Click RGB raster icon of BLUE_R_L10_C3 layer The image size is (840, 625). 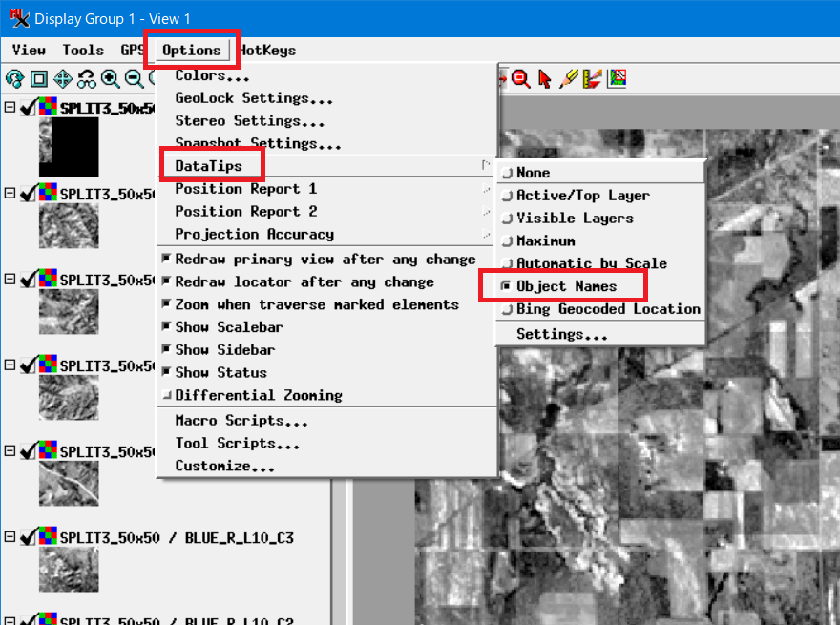tap(48, 536)
